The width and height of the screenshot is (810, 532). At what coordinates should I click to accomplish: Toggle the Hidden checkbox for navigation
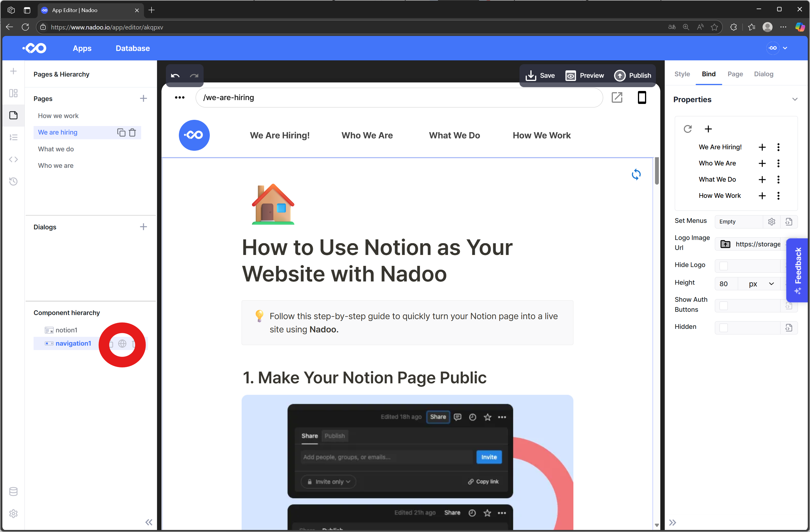[x=724, y=327]
